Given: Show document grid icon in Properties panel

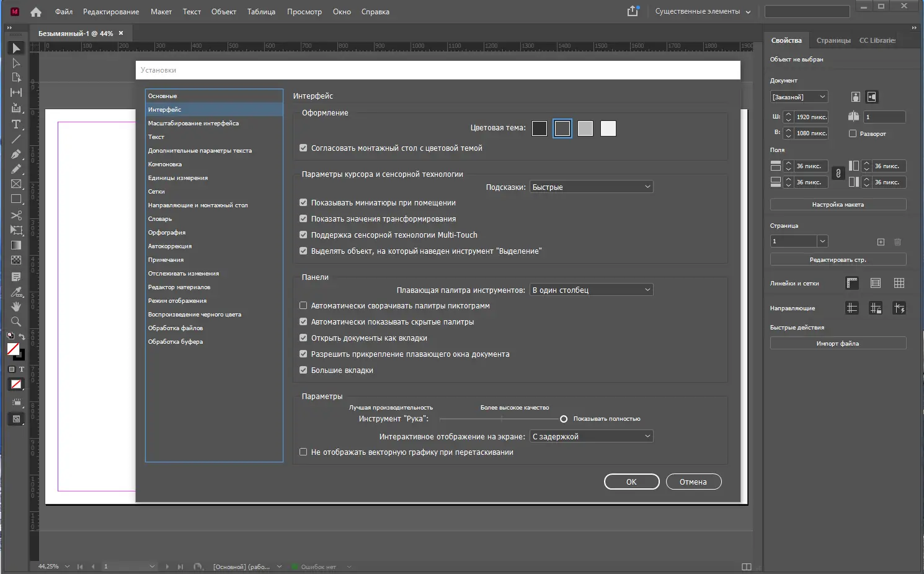Looking at the screenshot, I should coord(899,283).
